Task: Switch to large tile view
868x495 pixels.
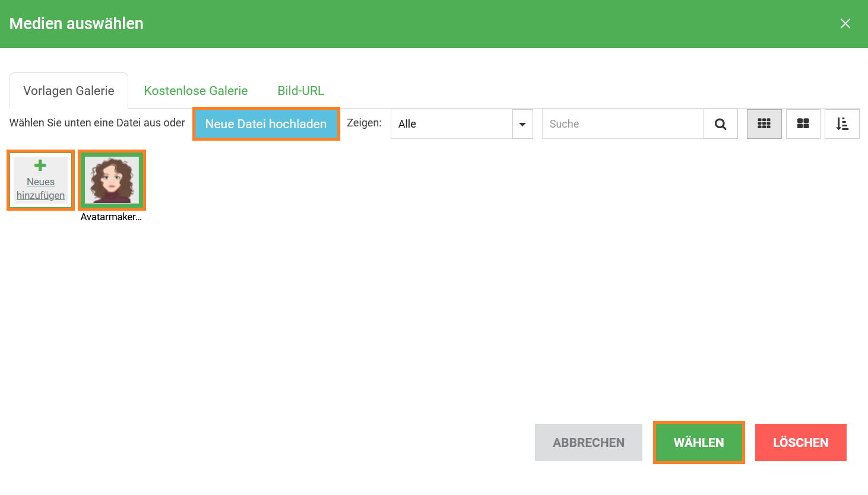Action: [x=803, y=124]
